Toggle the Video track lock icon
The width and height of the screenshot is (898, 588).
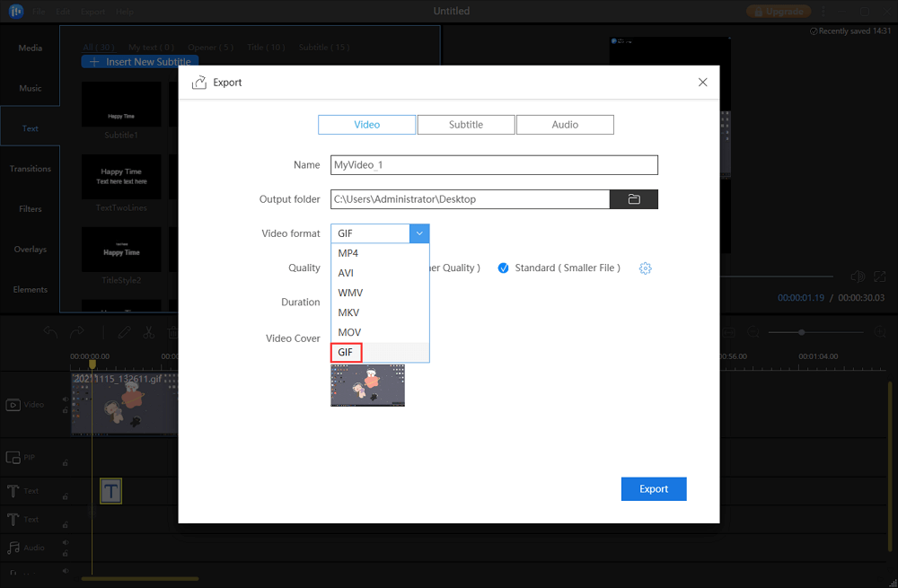66,410
